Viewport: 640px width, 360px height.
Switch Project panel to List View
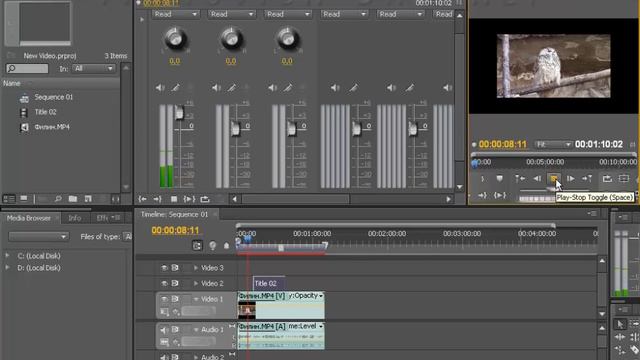pyautogui.click(x=9, y=199)
